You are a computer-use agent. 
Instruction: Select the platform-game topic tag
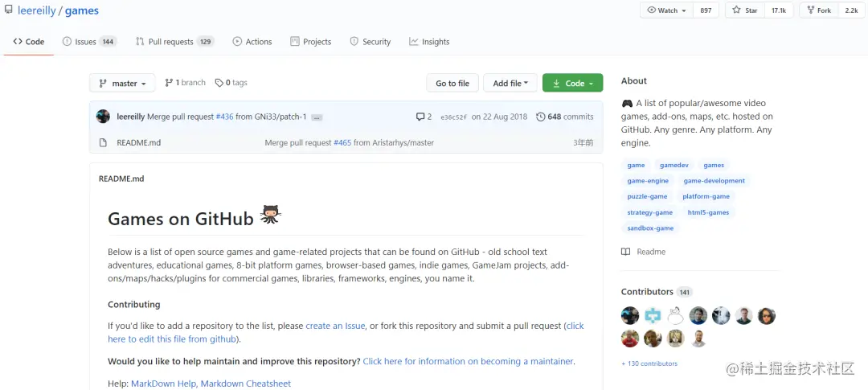[x=706, y=196]
